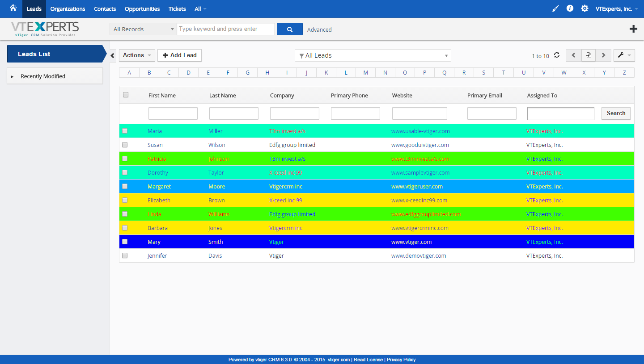Check the Maria Miller row checkbox

point(125,131)
